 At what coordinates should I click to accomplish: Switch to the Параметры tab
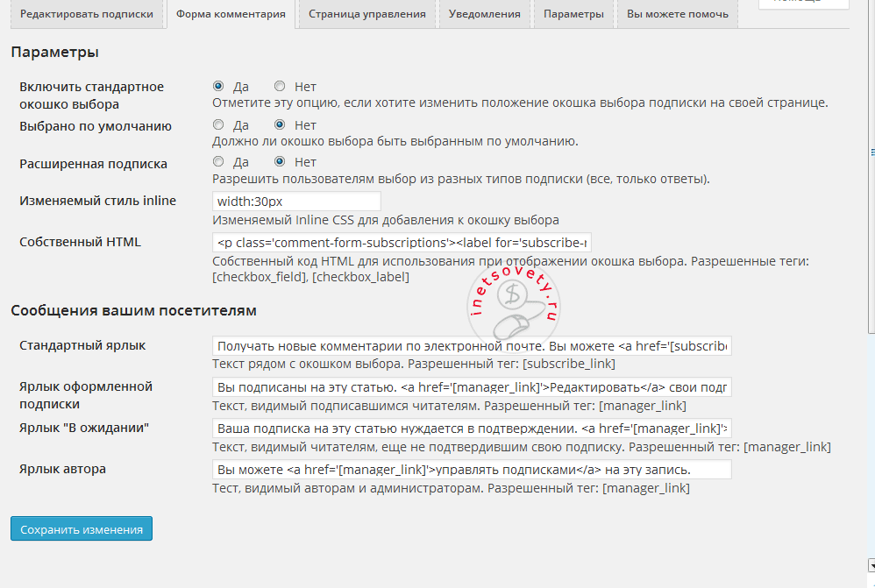pyautogui.click(x=573, y=14)
